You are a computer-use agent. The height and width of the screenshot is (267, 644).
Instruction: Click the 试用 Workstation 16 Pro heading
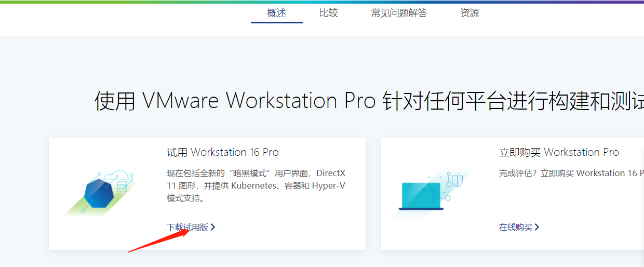click(222, 152)
